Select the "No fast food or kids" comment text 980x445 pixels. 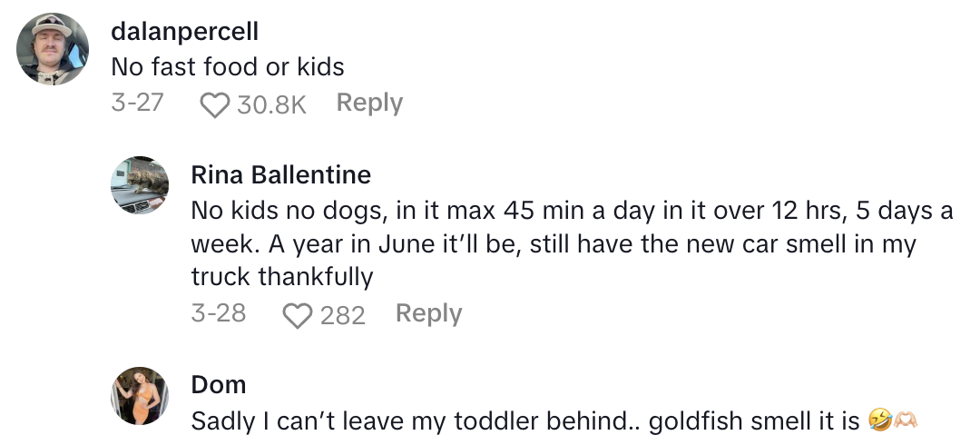[x=227, y=66]
